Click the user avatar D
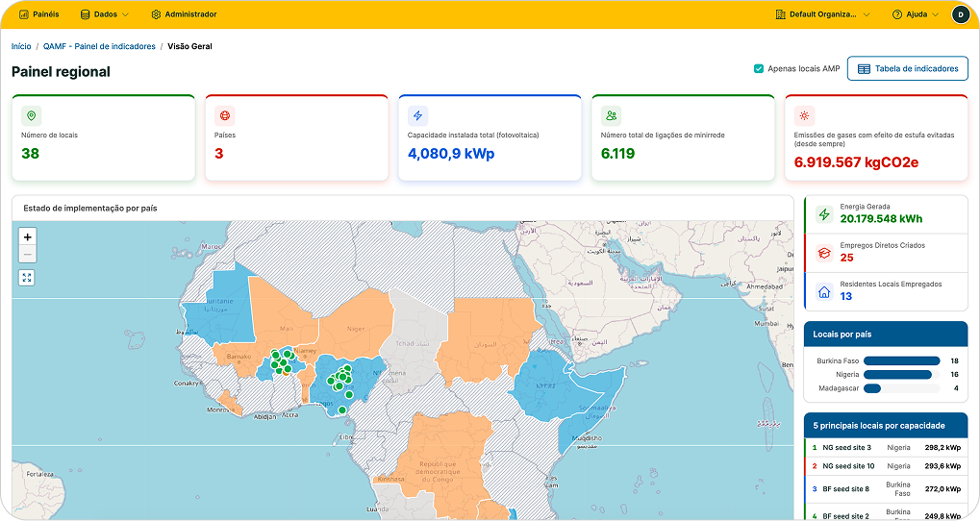This screenshot has width=980, height=521. (960, 14)
